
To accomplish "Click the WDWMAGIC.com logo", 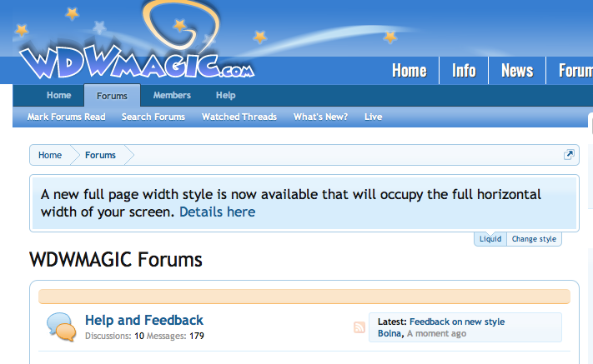I will click(135, 60).
